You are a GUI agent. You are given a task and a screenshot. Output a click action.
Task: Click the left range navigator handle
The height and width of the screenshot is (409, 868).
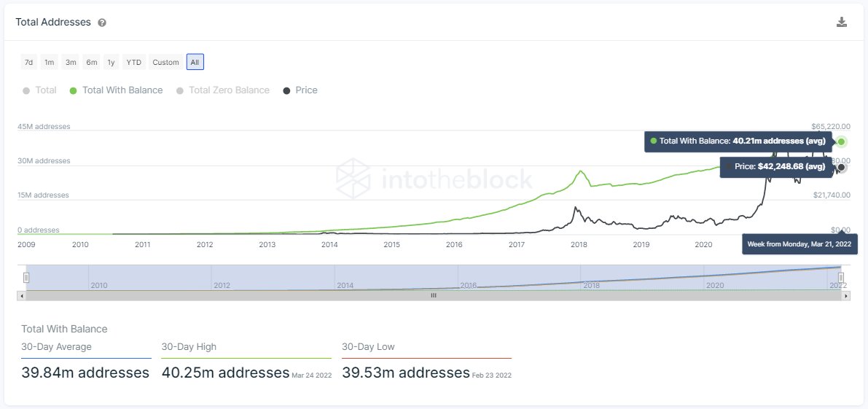point(26,277)
